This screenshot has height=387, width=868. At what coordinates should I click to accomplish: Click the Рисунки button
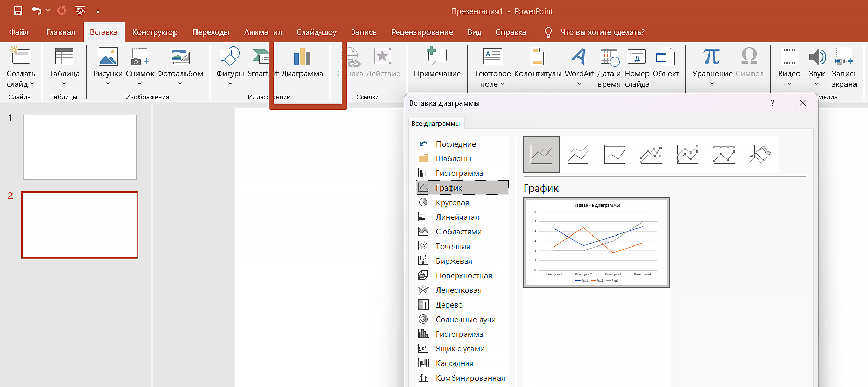click(x=108, y=67)
